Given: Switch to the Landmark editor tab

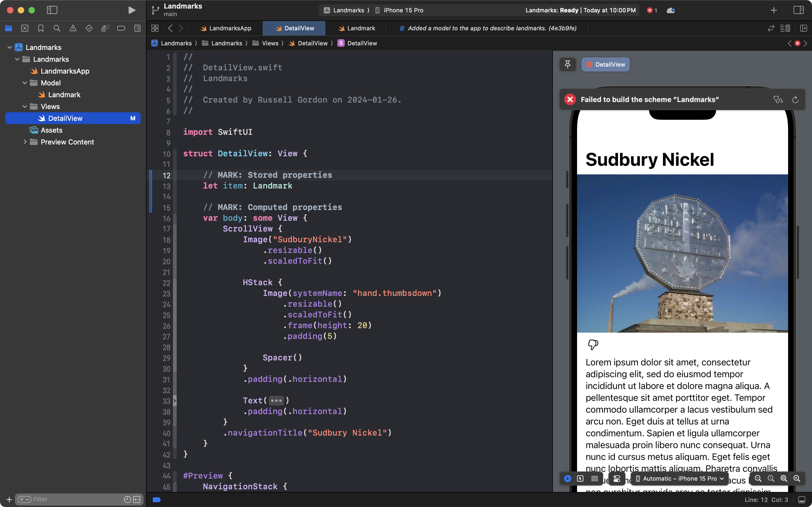Looking at the screenshot, I should (x=360, y=28).
